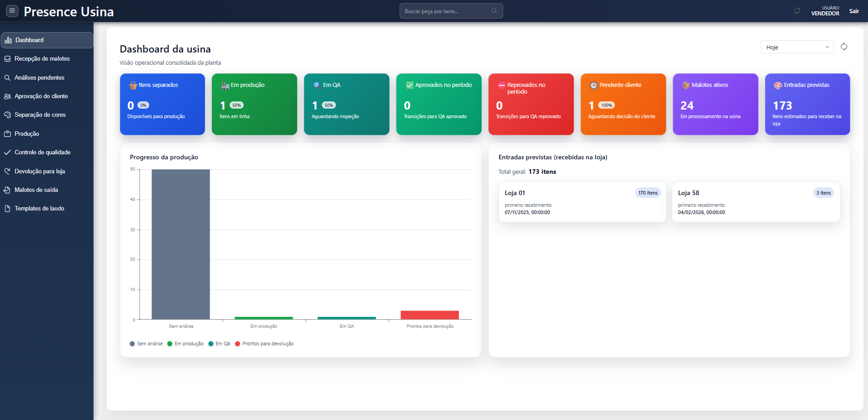Open the VENDEDOR user menu

coord(825,11)
